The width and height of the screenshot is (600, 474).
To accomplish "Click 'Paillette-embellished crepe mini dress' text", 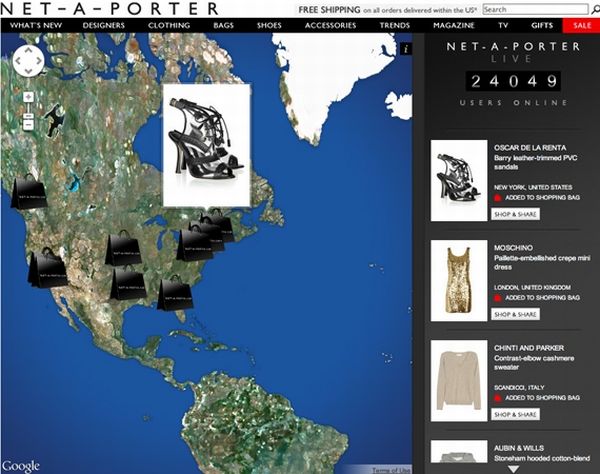I will (x=541, y=262).
